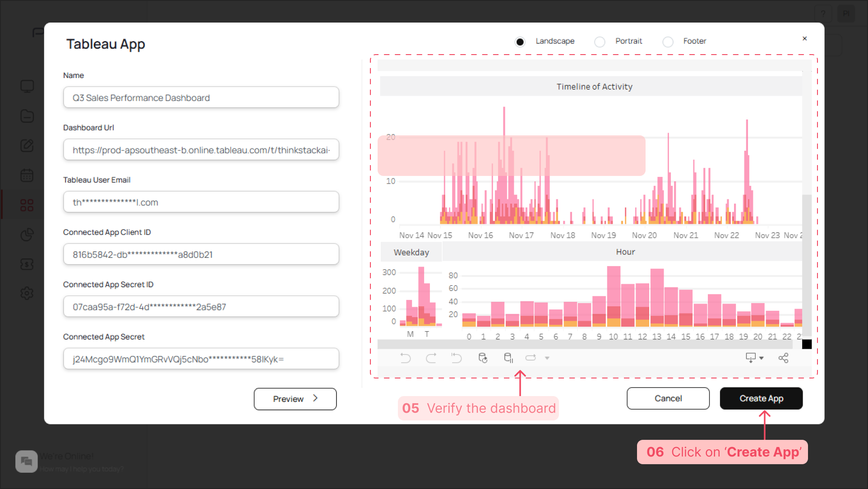Viewport: 868px width, 489px height.
Task: Open the folder icon in sidebar
Action: [27, 116]
